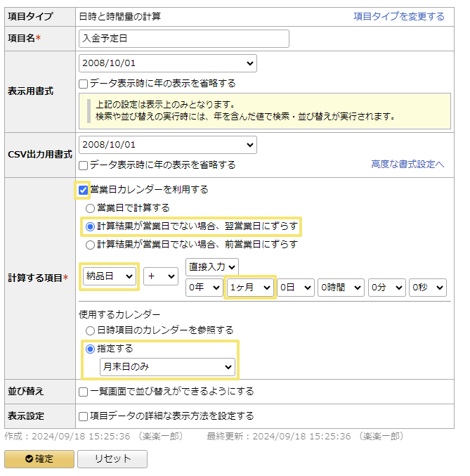Expand the 直接入力 dropdown
This screenshot has width=470, height=476.
point(211,266)
